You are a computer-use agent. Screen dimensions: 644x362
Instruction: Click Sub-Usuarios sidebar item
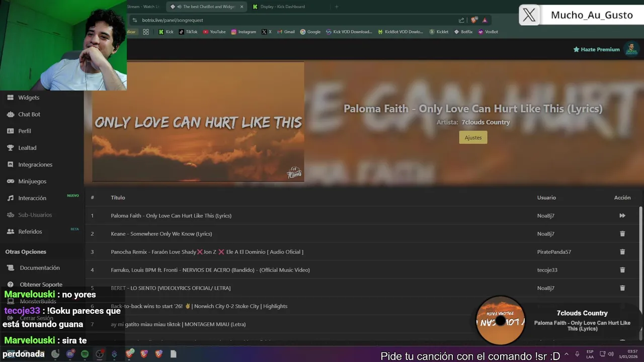[35, 215]
